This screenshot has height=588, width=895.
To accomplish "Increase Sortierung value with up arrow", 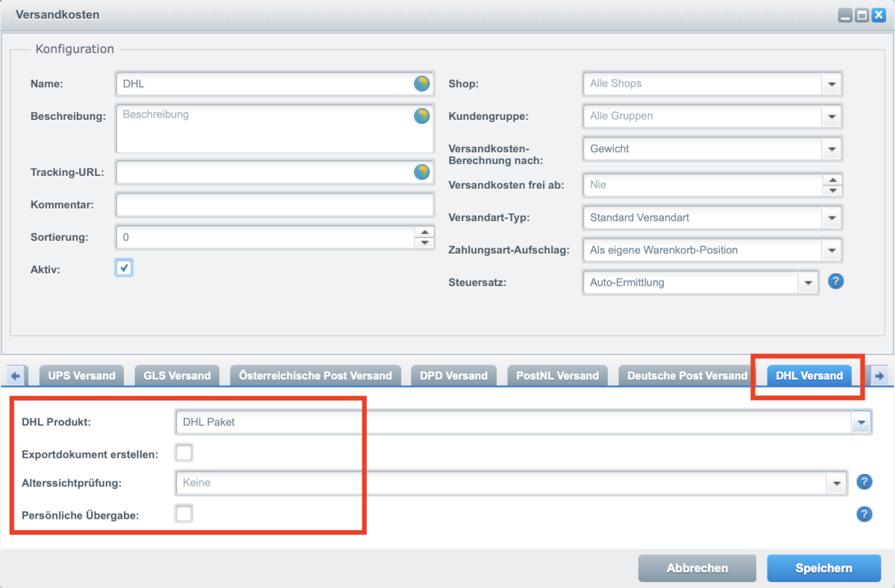I will pos(424,232).
